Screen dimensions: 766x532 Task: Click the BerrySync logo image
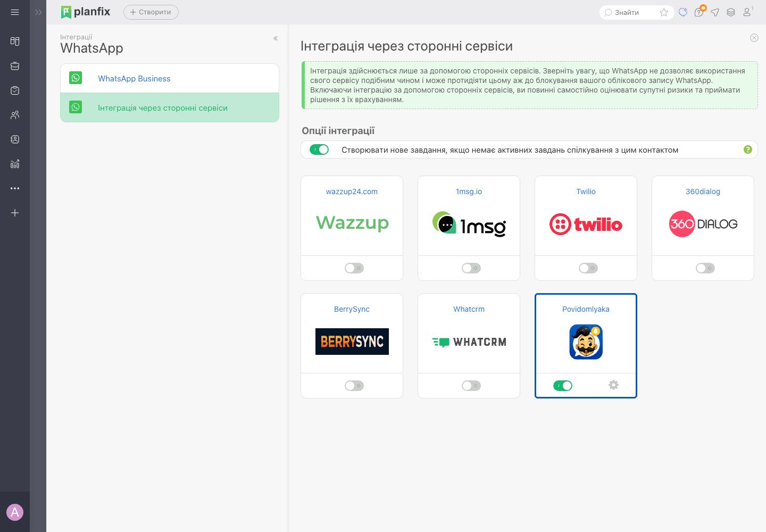[352, 342]
